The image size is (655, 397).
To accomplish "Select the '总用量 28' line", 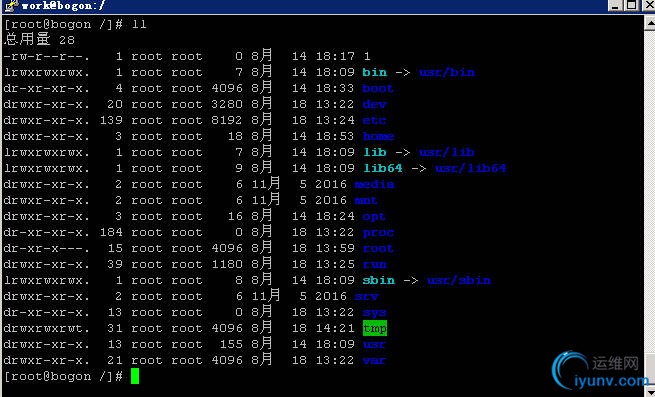I will click(40, 39).
